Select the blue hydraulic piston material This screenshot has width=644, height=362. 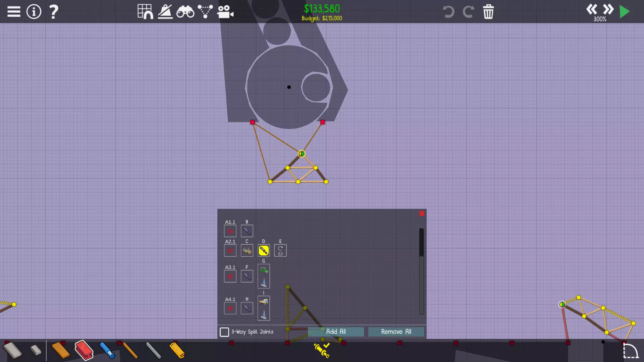coord(107,351)
